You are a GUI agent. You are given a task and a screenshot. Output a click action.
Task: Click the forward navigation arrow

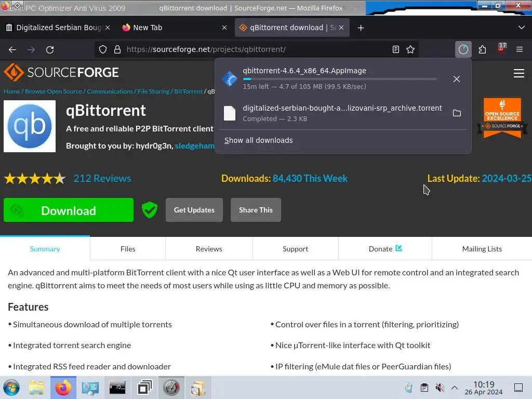point(31,49)
